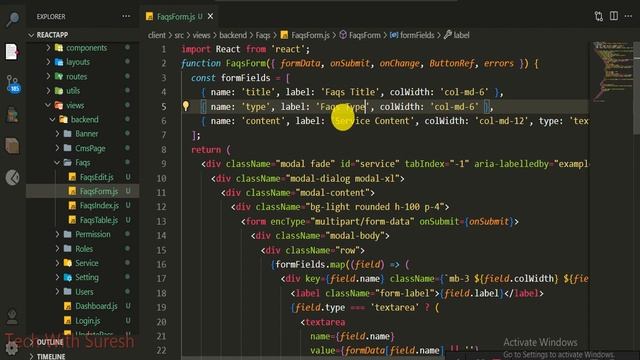This screenshot has height=360, width=640.
Task: Open the Accounts icon in activity bar
Action: [x=12, y=316]
